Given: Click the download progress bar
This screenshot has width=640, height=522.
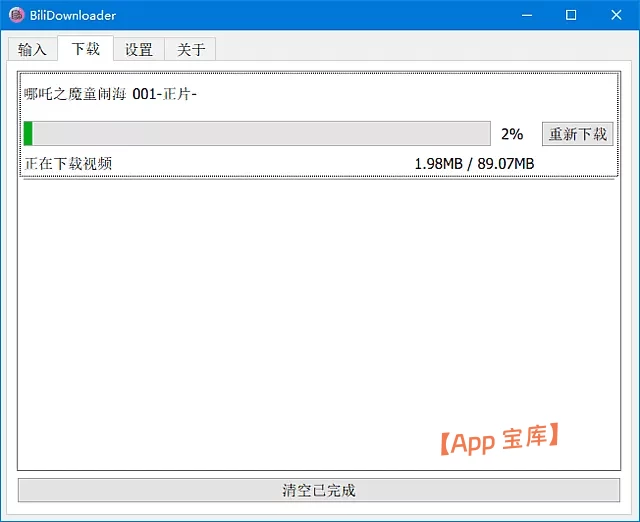Looking at the screenshot, I should [257, 133].
